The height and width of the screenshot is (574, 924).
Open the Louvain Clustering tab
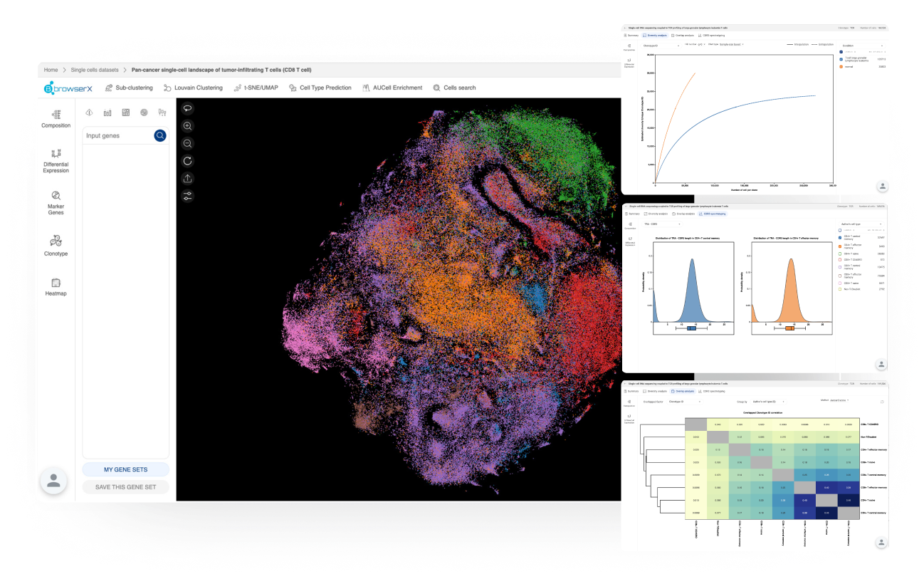pyautogui.click(x=189, y=88)
